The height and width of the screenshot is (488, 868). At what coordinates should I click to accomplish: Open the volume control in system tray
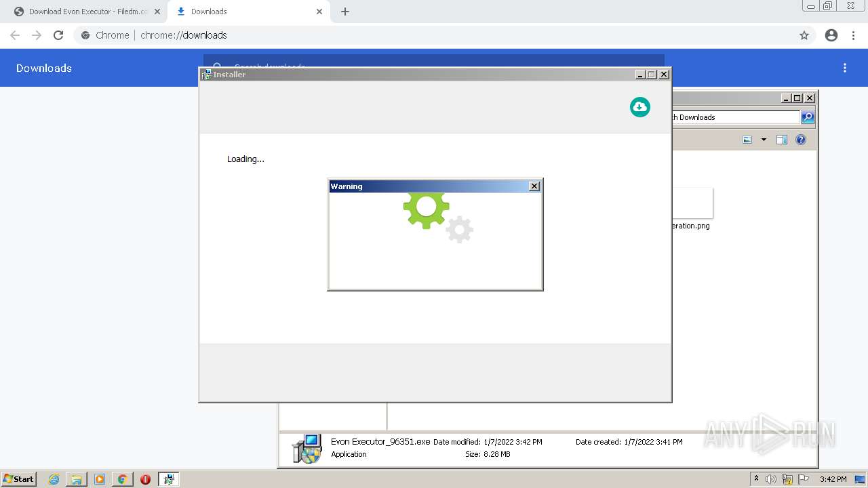tap(771, 479)
